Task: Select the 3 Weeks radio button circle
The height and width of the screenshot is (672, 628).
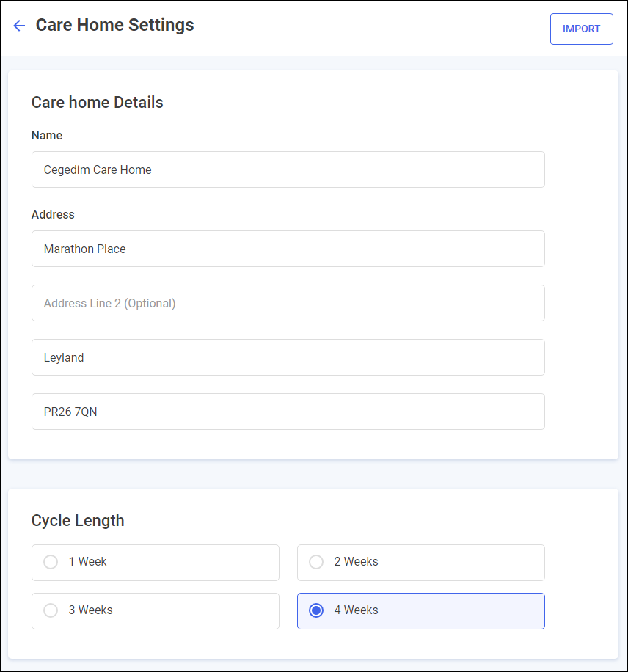Action: [51, 610]
